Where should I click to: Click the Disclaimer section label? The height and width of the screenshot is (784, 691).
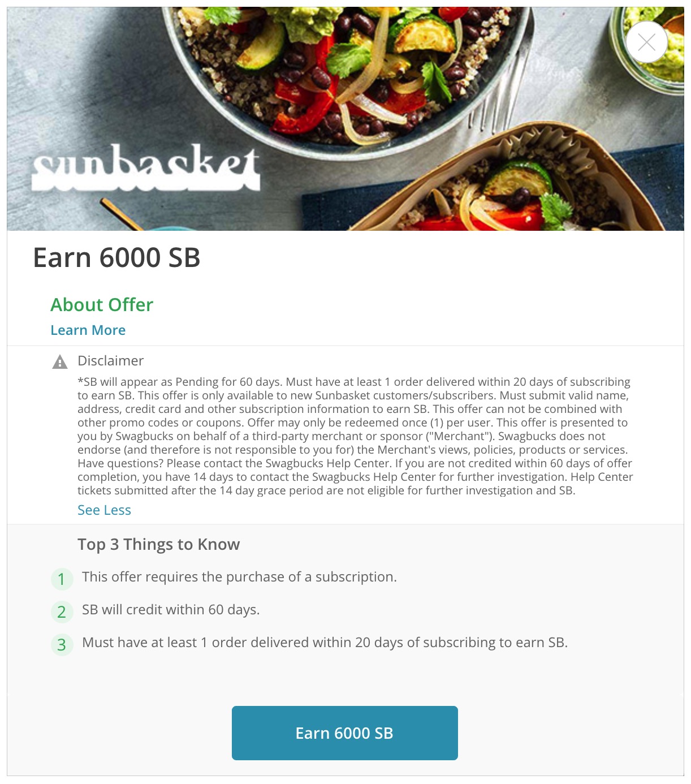tap(111, 360)
